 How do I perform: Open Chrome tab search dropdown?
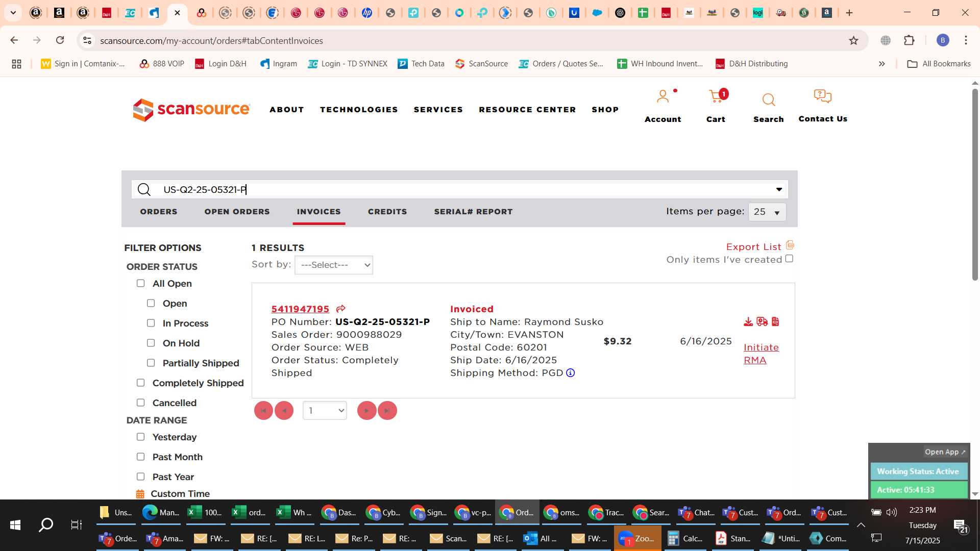[x=13, y=13]
